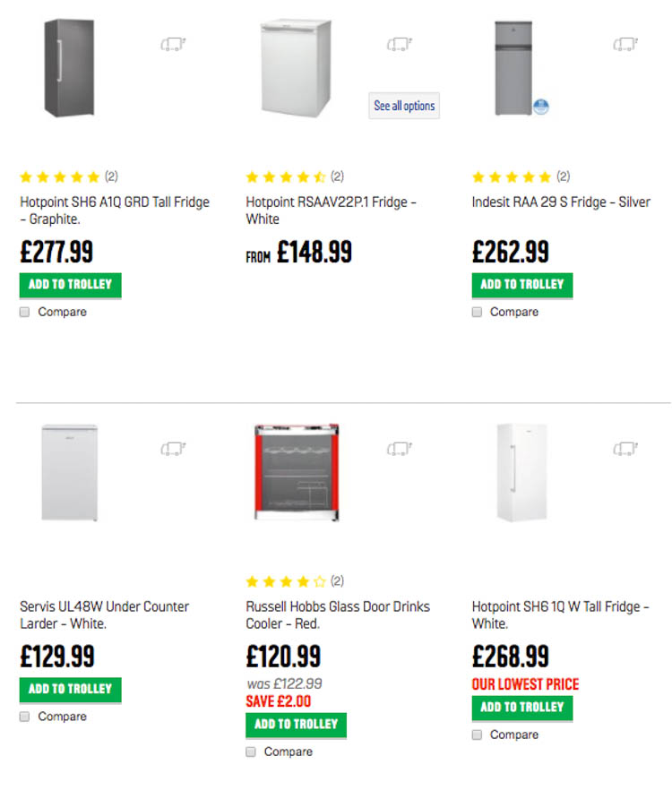Screen dimensions: 672x799
Task: Tick Compare checkbox for Hotpoint SH6 A1Q Graphite
Action: [x=25, y=312]
